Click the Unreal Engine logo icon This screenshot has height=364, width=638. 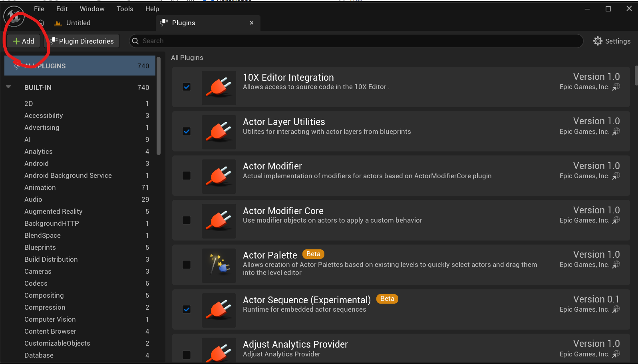(14, 16)
